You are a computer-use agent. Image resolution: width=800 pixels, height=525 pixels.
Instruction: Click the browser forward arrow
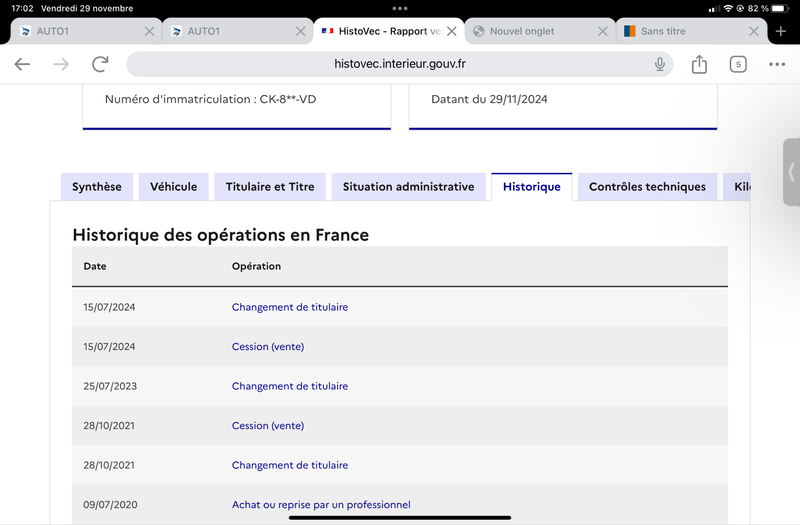click(x=61, y=64)
